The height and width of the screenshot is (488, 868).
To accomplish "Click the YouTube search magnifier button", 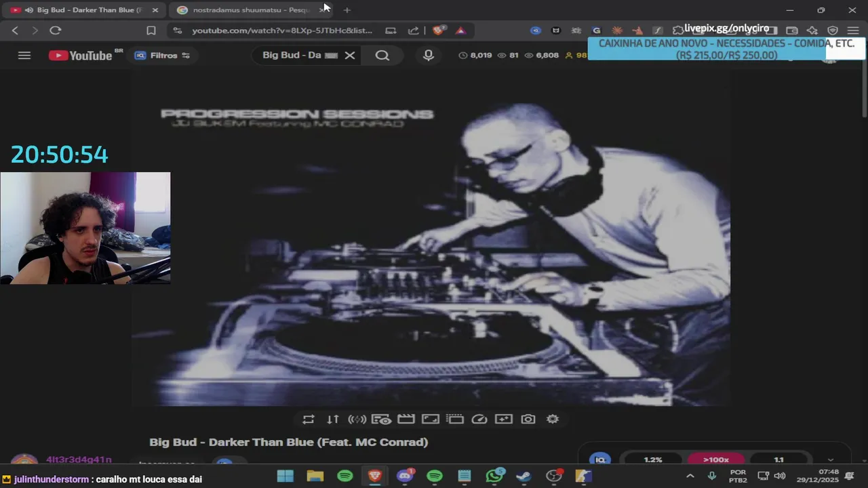I will 382,56.
